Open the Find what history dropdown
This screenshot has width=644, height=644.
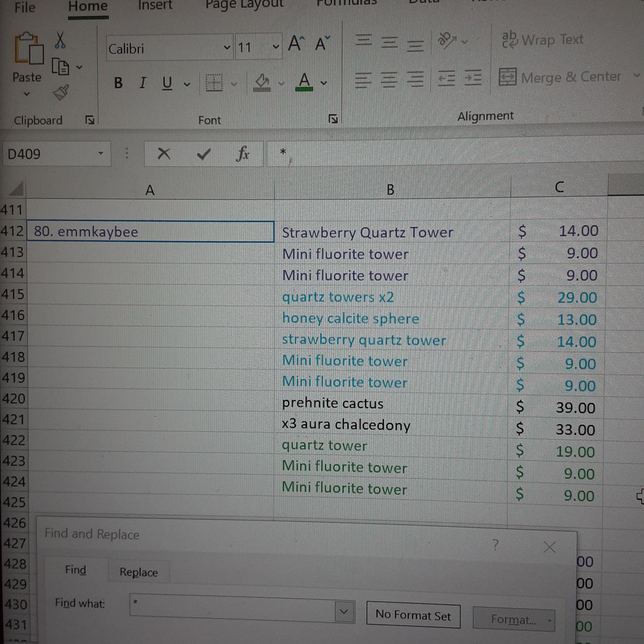[344, 612]
